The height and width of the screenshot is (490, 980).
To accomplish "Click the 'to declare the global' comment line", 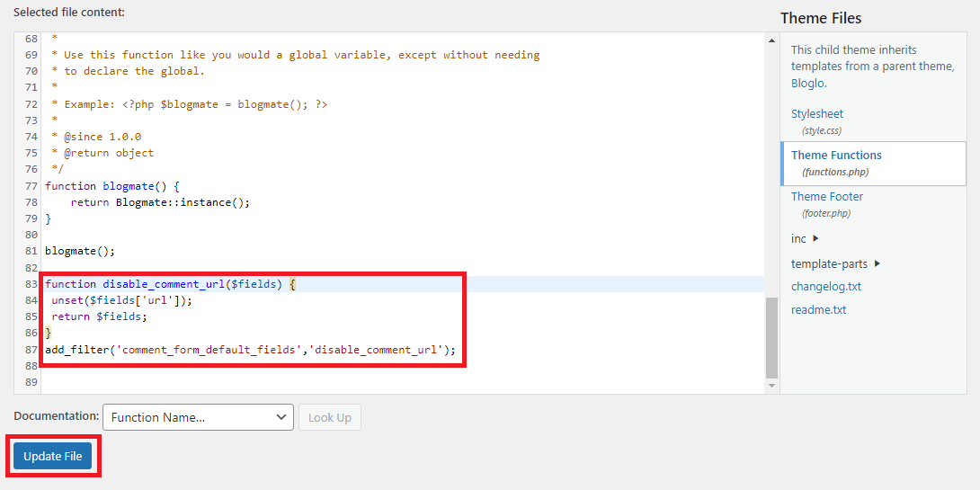I will (x=129, y=71).
